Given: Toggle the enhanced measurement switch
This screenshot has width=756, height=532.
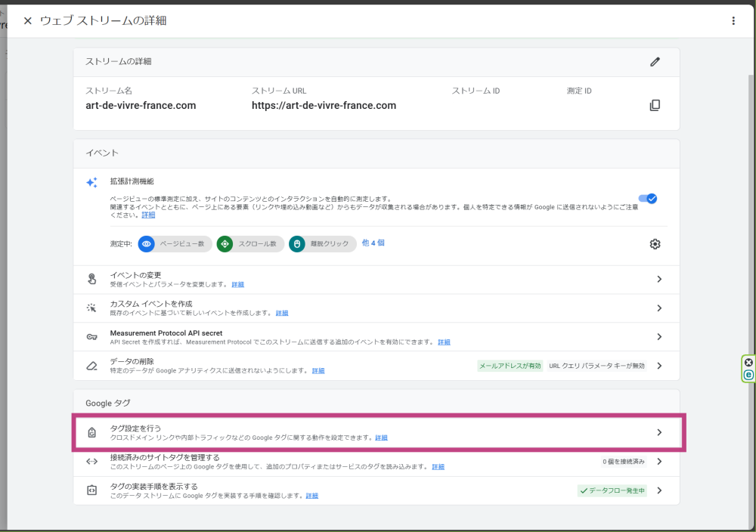Looking at the screenshot, I should click(x=648, y=199).
